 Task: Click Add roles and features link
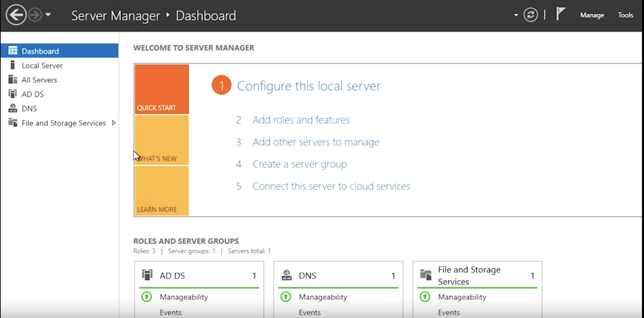(x=301, y=120)
